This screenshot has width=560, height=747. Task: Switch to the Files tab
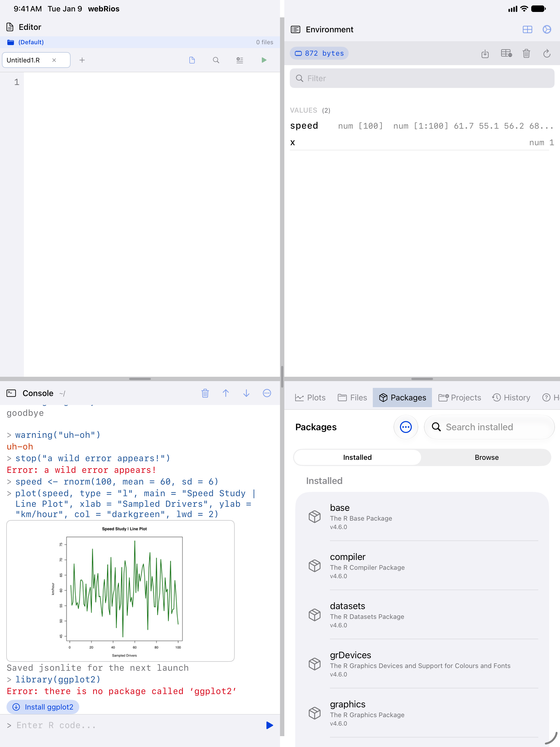[x=352, y=397]
